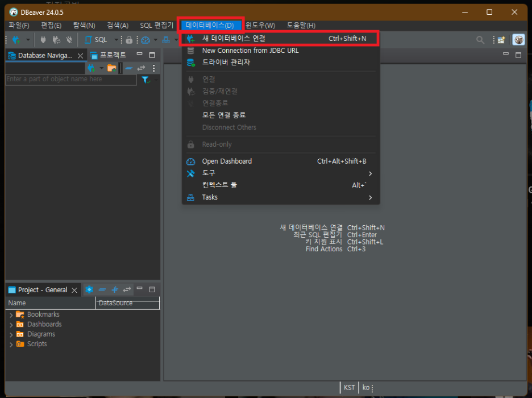Minimize the Project - General panel
This screenshot has width=532, height=398.
tap(139, 288)
